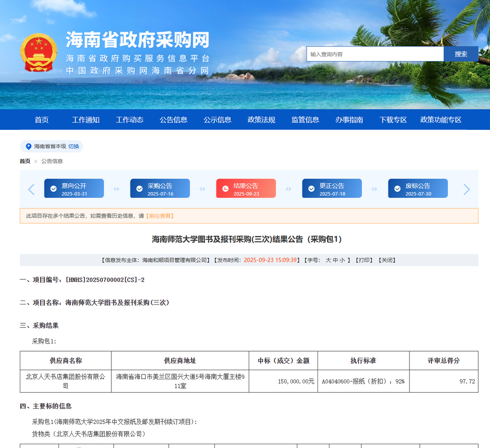The height and width of the screenshot is (448, 490).
Task: Switch region via 切换 link
Action: click(x=74, y=147)
